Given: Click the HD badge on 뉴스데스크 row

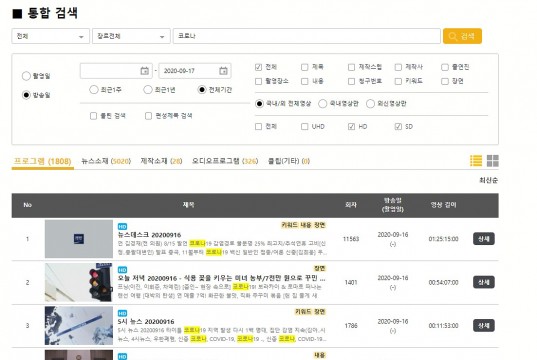Looking at the screenshot, I should [x=122, y=226].
